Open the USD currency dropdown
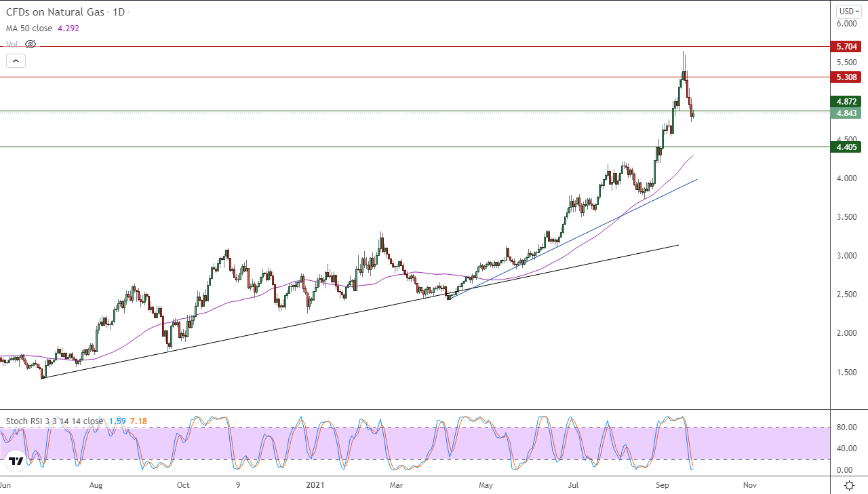Image resolution: width=868 pixels, height=494 pixels. click(x=848, y=11)
